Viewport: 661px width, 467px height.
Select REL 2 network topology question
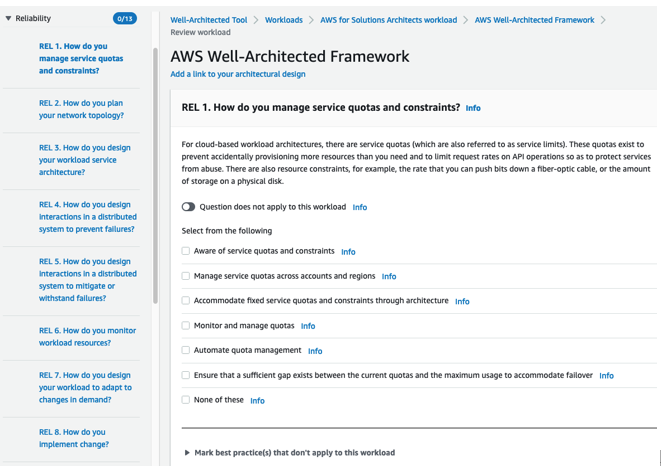(x=81, y=109)
